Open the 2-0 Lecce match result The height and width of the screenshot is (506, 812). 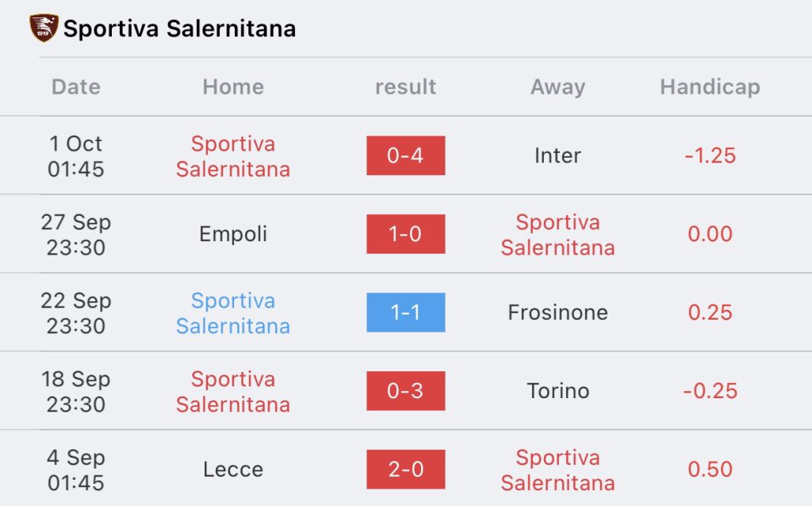tap(405, 470)
